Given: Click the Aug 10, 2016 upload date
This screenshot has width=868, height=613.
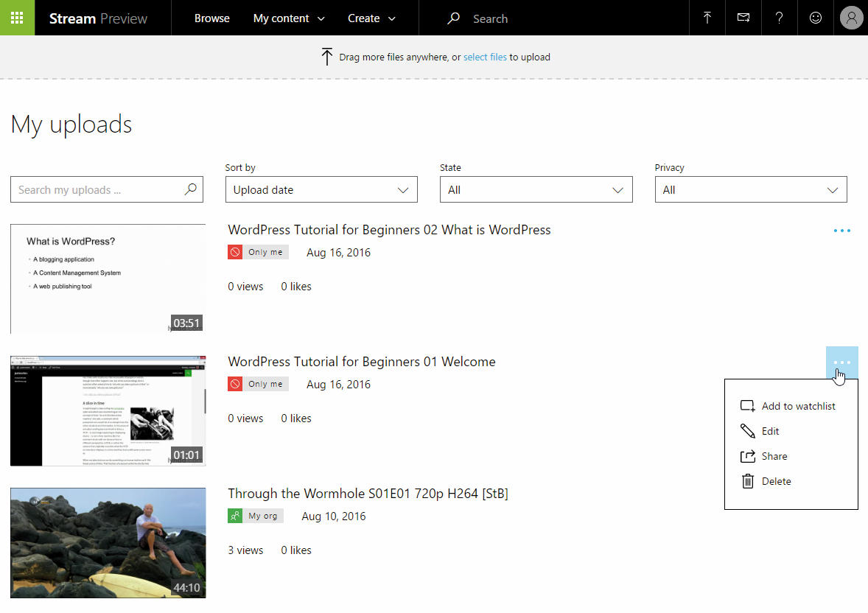Looking at the screenshot, I should click(x=334, y=516).
